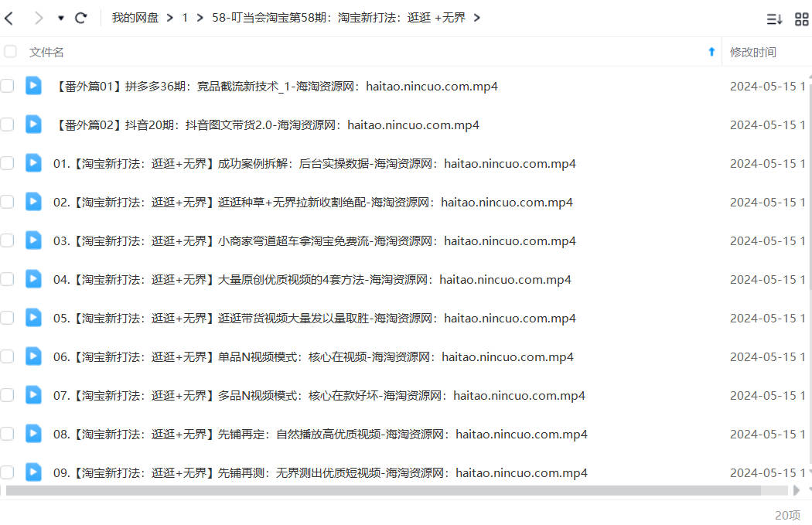Open 我的网盘 breadcrumb
Viewport: 812px width, 525px height.
coord(135,18)
